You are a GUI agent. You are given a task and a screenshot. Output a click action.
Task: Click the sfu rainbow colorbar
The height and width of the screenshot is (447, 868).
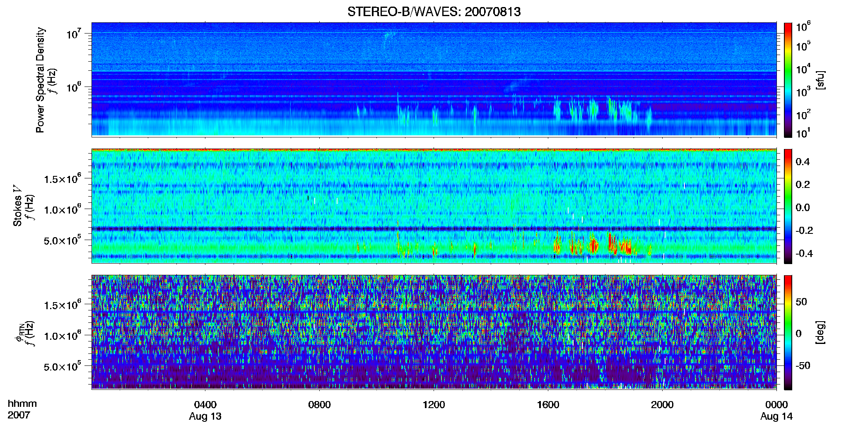788,80
